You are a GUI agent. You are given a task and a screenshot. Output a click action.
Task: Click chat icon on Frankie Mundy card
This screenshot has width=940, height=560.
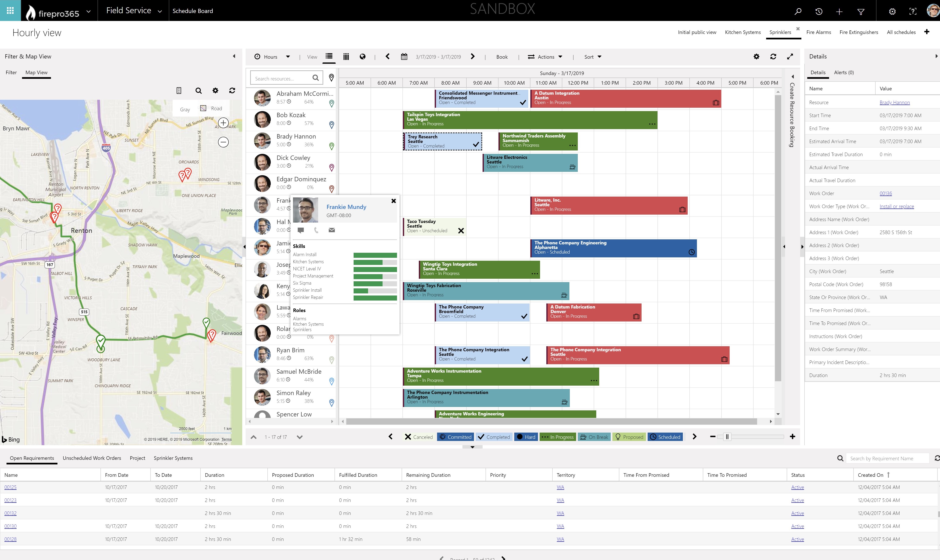tap(301, 230)
